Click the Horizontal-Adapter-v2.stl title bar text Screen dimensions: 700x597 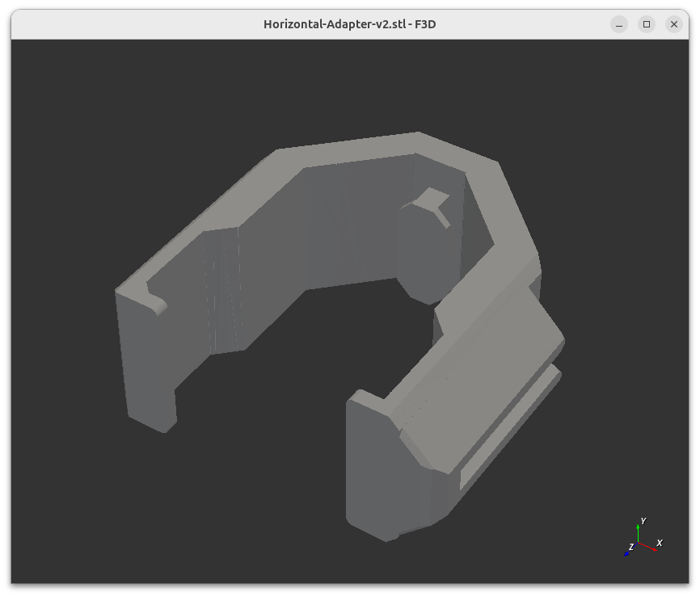point(349,24)
